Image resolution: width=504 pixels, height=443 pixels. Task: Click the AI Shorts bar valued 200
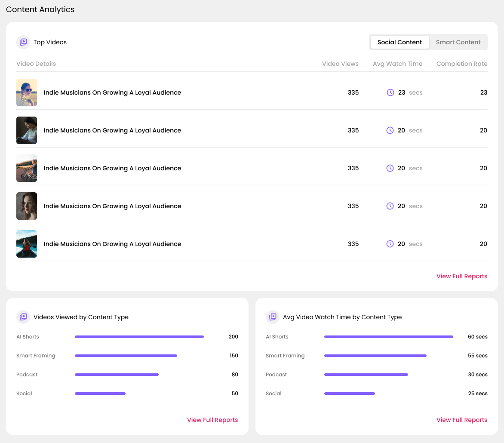tap(139, 337)
